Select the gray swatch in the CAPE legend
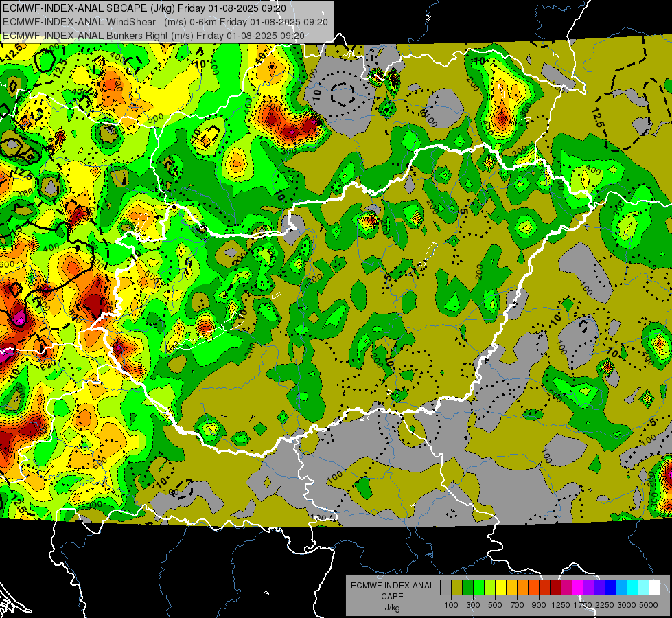 445,588
